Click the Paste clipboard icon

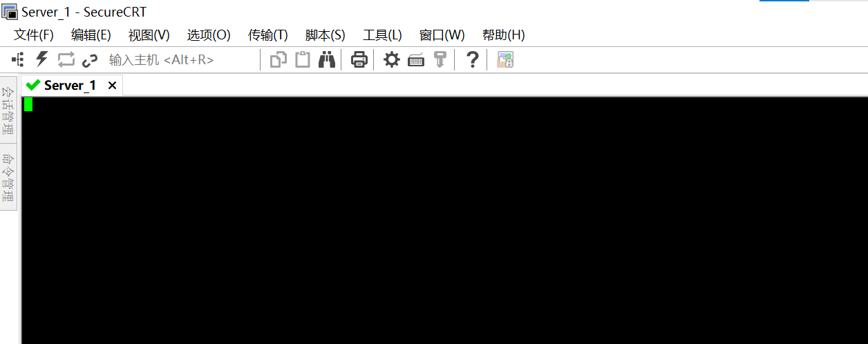coord(303,60)
